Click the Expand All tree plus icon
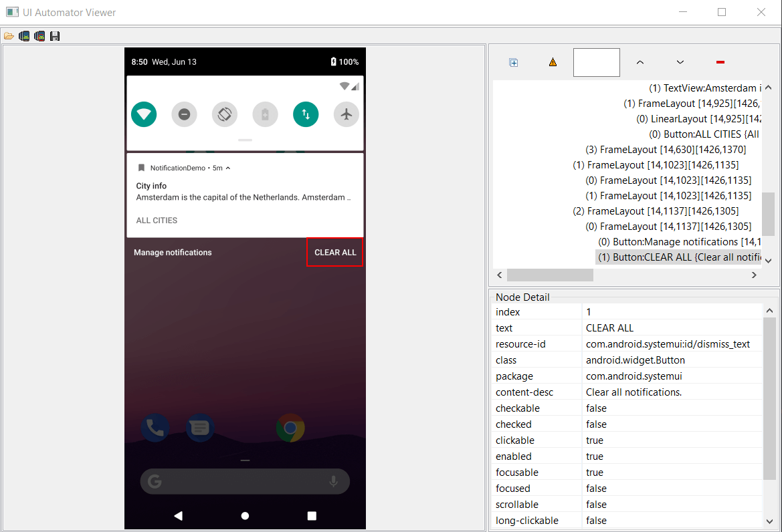 [x=514, y=62]
